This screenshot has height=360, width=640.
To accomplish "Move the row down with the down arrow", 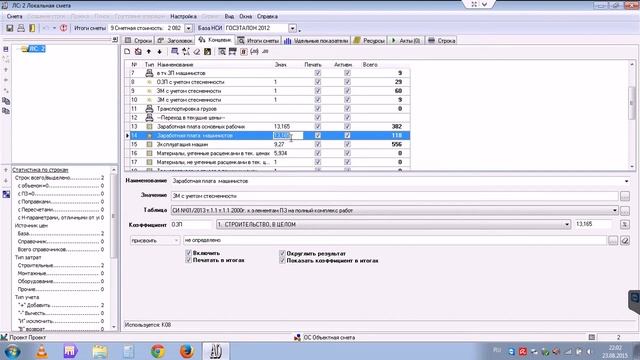I will [x=160, y=51].
